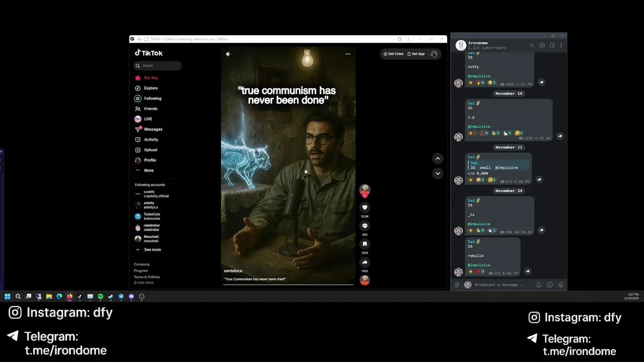Viewport: 644px width, 362px height.
Task: Go to previous video with up arrow
Action: tap(438, 158)
